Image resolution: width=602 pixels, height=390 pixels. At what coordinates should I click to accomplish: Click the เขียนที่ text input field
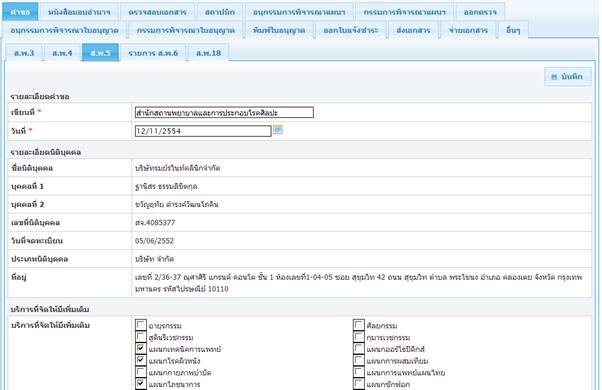pos(224,112)
